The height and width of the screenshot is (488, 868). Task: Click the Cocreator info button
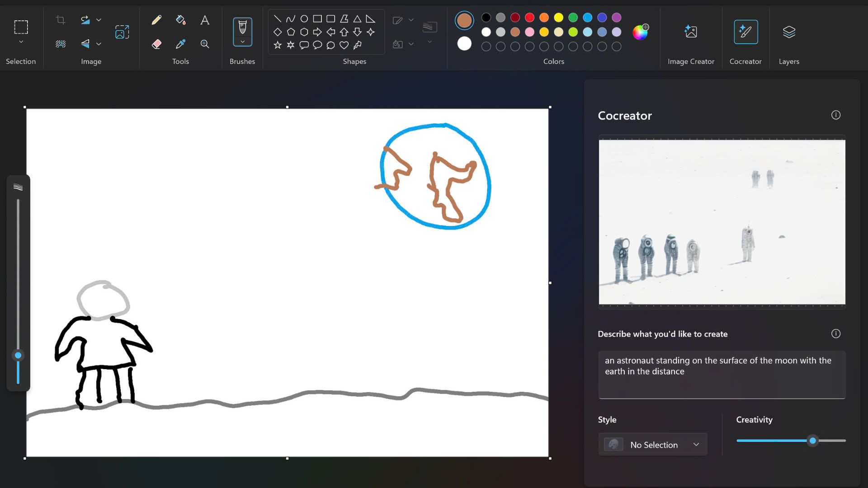click(835, 115)
